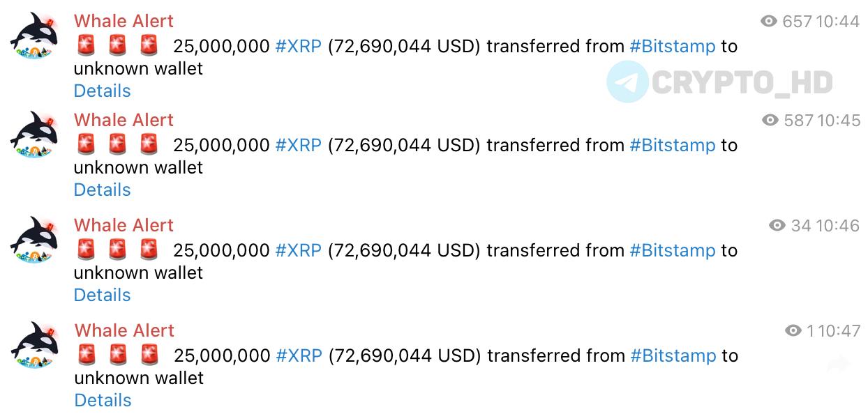Click Whale Alert sender name at 10:44
This screenshot has height=414, width=868.
124,22
